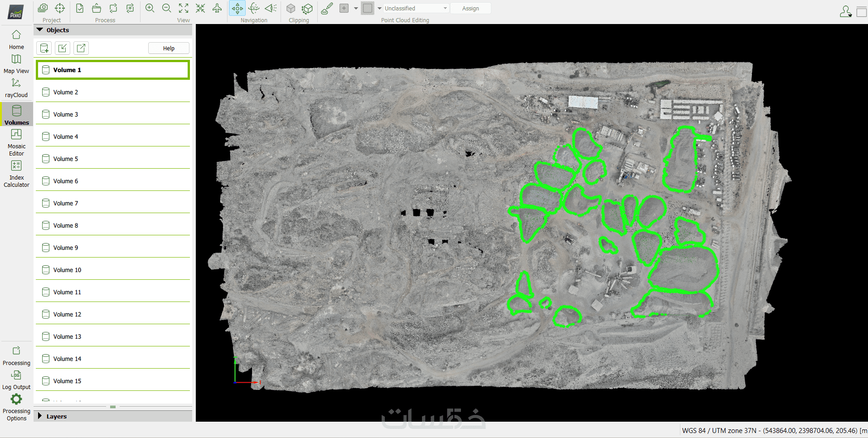868x438 pixels.
Task: Click the airplane Top View icon
Action: pos(217,8)
